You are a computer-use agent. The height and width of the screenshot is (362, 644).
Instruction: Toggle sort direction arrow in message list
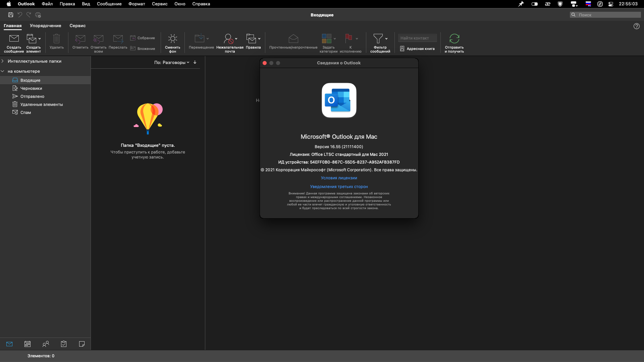coord(195,62)
